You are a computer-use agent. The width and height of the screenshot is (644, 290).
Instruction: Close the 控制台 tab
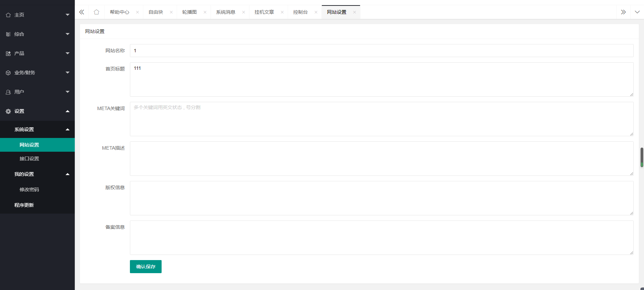click(316, 12)
